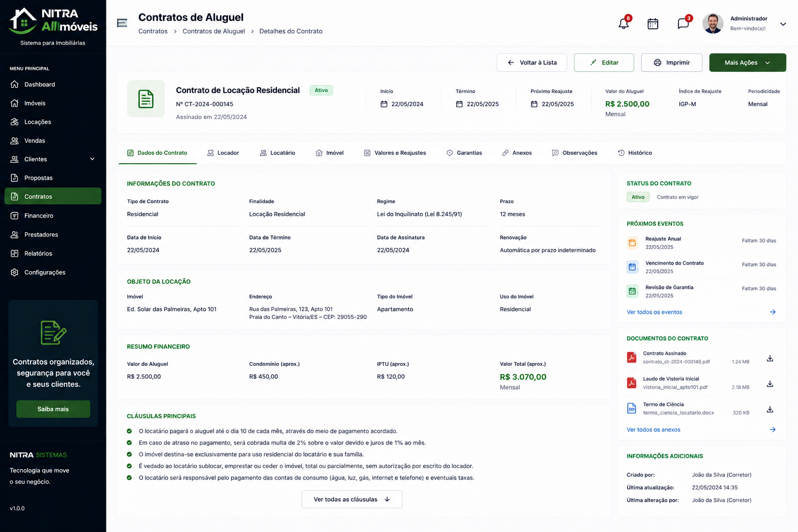Open Relatórios in the sidebar

tap(53, 254)
